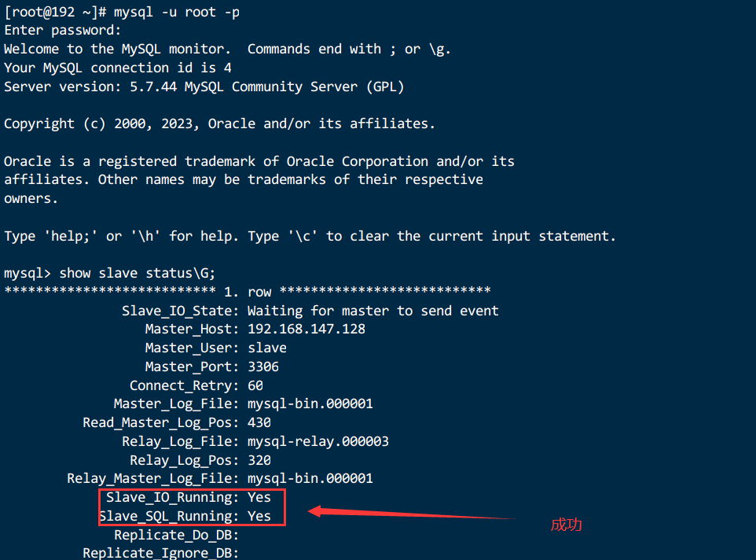Screen dimensions: 756x560
Task: Click the 'Waiting for master to send event' text
Action: 372,311
